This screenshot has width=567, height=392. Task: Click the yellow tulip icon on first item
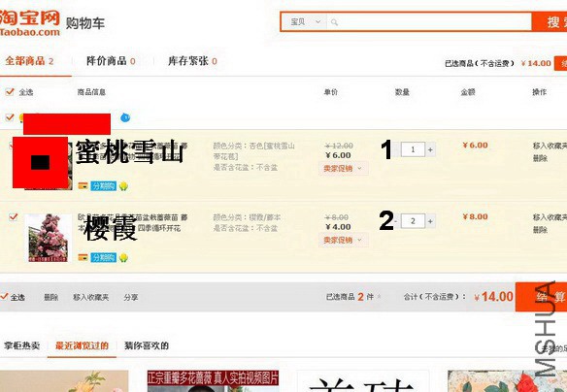pyautogui.click(x=123, y=186)
